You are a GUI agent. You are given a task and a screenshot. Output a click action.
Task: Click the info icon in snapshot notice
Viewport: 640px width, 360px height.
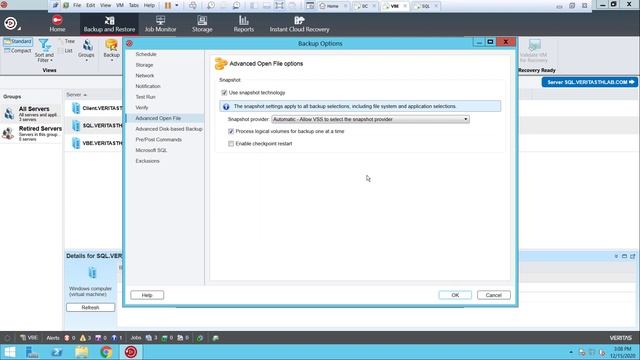[226, 107]
